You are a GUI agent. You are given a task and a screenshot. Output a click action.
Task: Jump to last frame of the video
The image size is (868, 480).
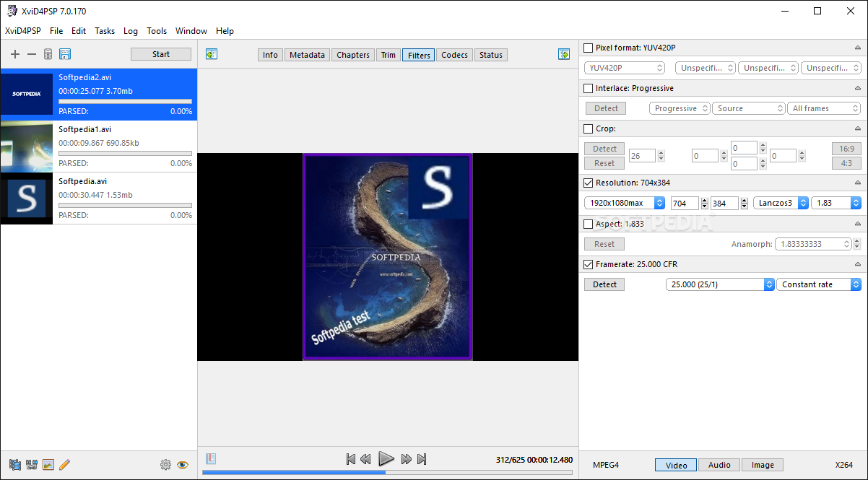click(x=422, y=459)
